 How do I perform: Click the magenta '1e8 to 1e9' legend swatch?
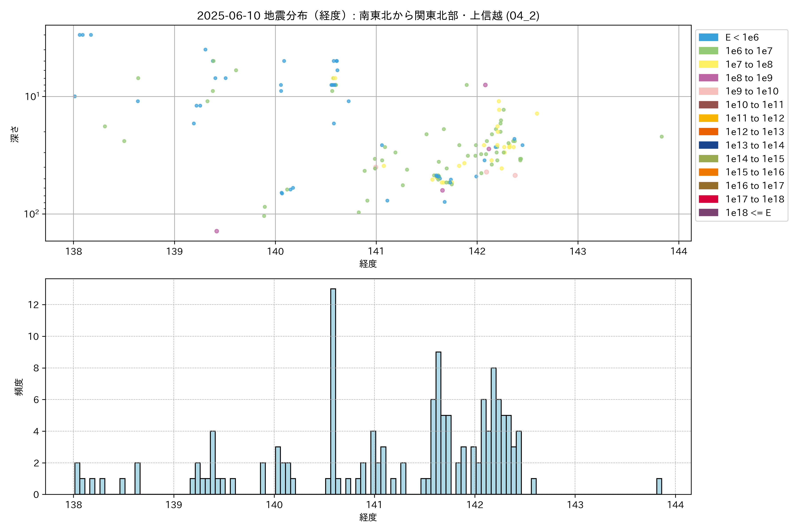(x=708, y=78)
